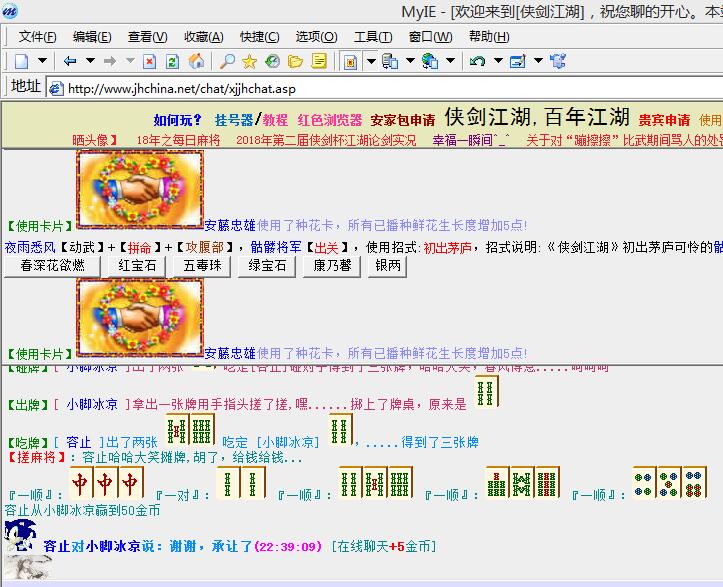The height and width of the screenshot is (587, 723).
Task: Open History with the clock icon
Action: pos(273,61)
